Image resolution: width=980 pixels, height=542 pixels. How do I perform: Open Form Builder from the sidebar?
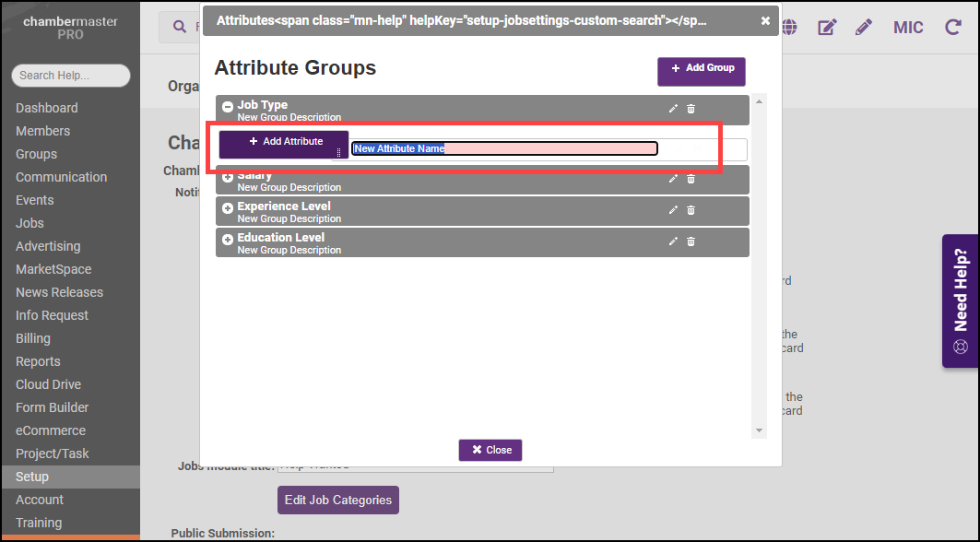(53, 407)
